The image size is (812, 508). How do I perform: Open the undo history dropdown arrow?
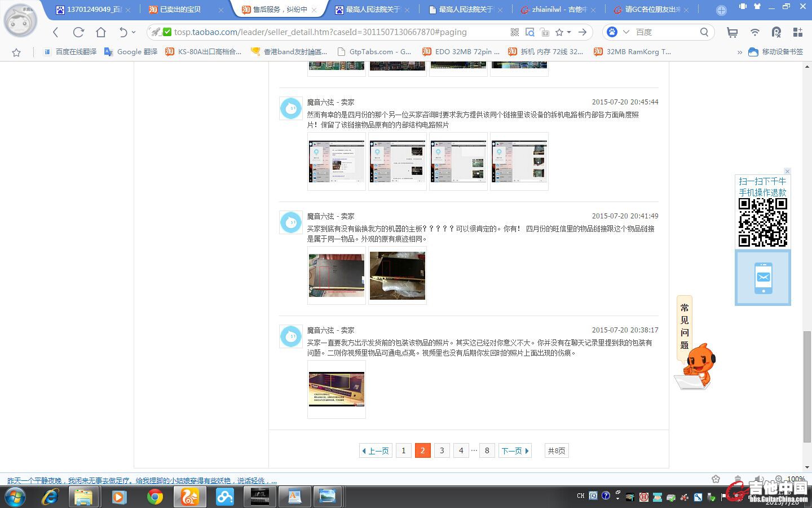(x=133, y=32)
